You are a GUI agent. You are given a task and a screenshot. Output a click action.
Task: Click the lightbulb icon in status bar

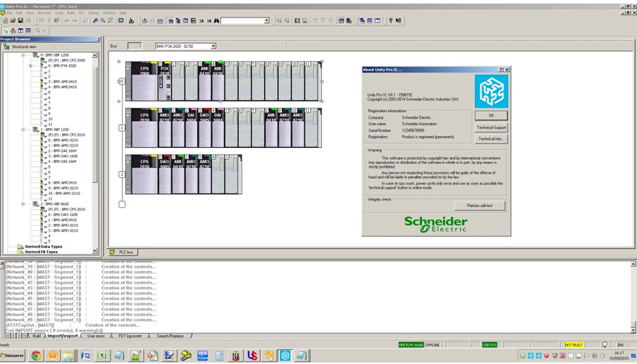pos(605,344)
